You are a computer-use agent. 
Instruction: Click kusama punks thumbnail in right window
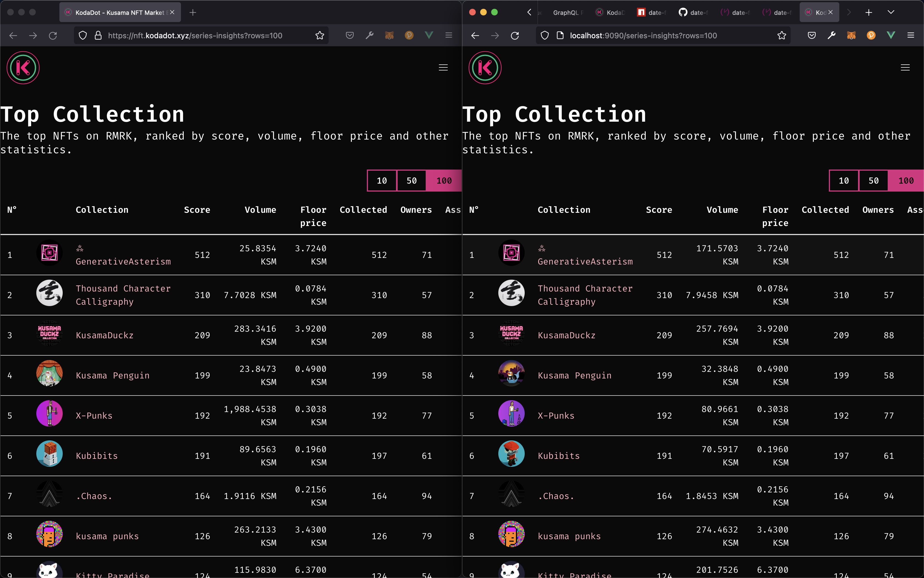511,534
